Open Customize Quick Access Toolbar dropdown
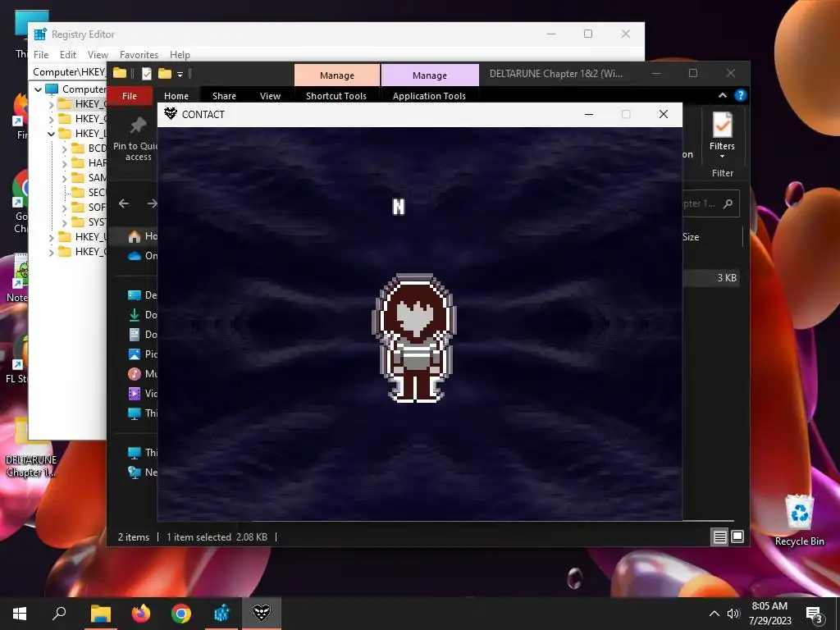 pos(180,74)
